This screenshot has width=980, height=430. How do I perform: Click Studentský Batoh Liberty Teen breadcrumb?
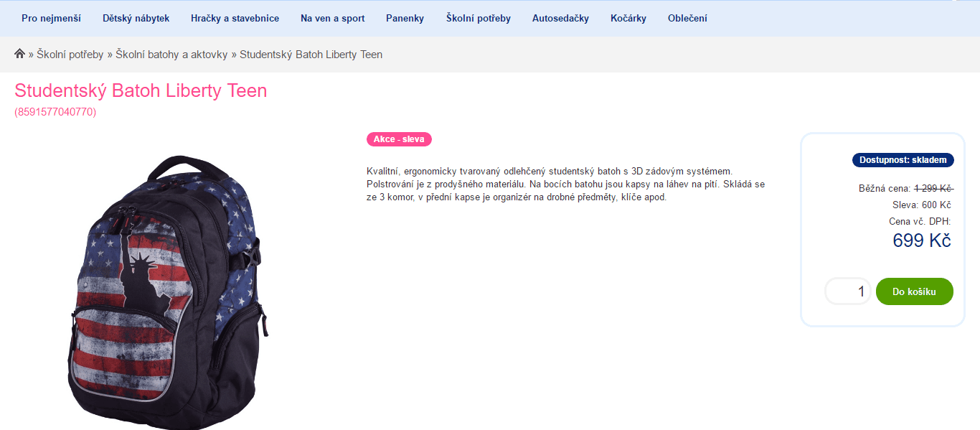tap(311, 55)
